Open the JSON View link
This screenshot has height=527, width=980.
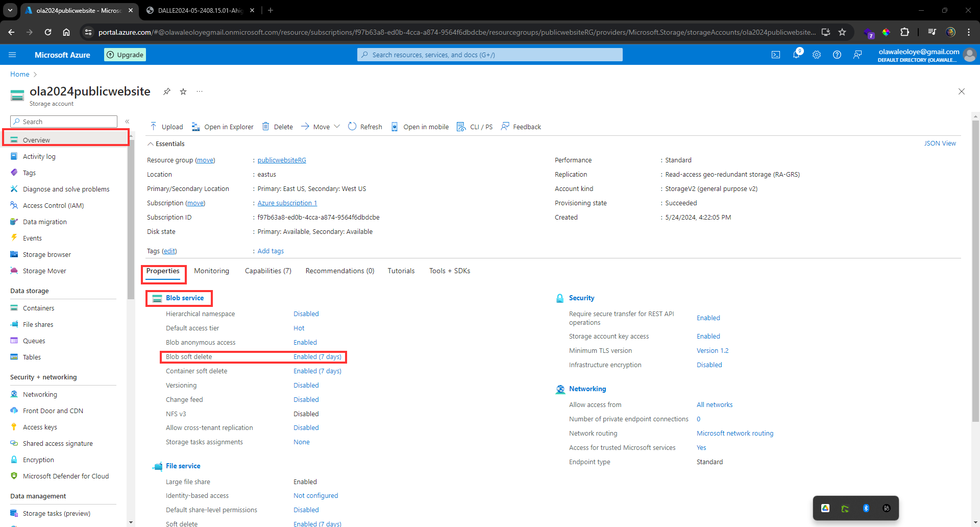tap(940, 143)
